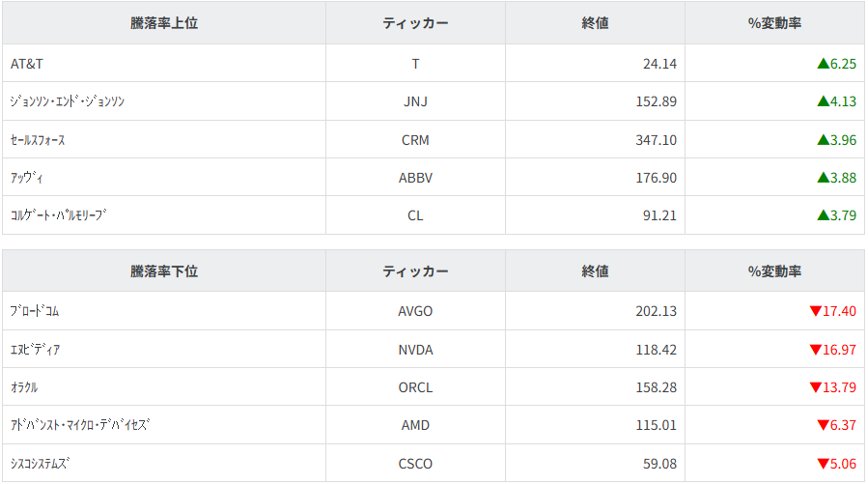Viewport: 868px width, 484px height.
Task: Click the red down triangle in the CSCO row
Action: click(823, 464)
